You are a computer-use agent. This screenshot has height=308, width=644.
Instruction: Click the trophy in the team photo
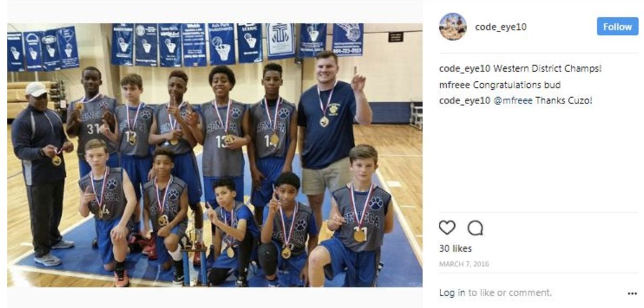tap(194, 249)
